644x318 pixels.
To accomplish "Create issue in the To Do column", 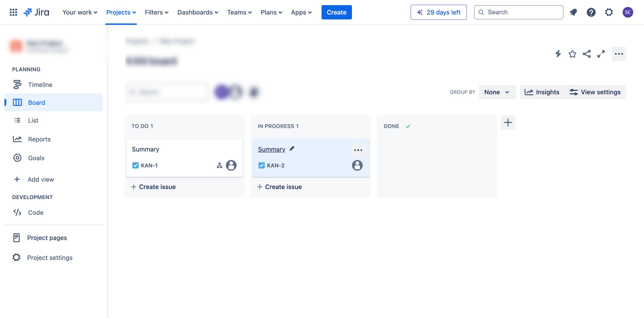I will (x=153, y=187).
